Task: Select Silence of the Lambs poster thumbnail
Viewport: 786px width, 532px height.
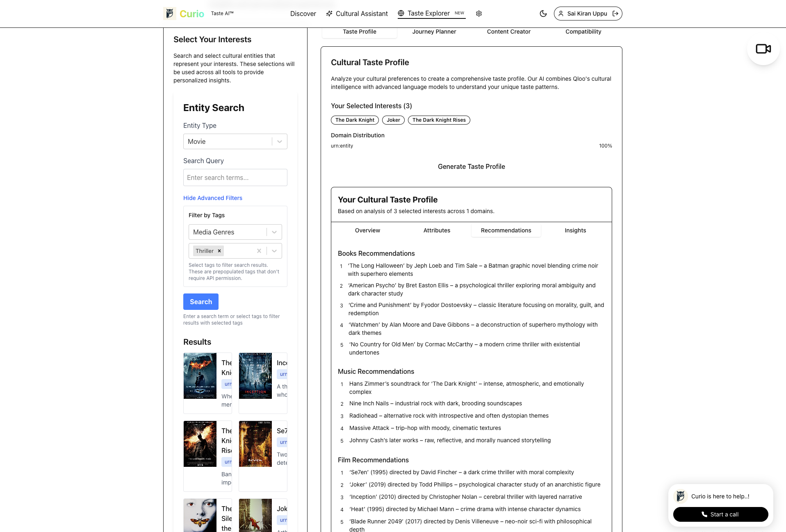Action: coord(200,515)
